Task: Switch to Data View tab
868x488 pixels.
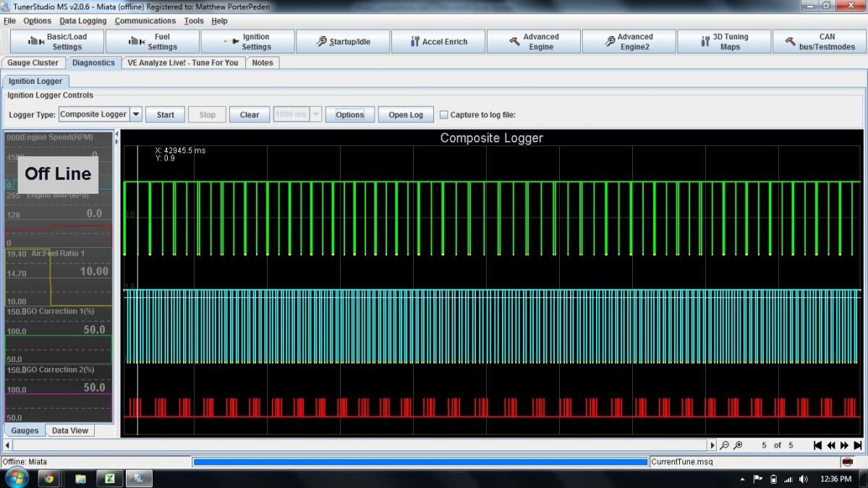Action: pos(70,431)
